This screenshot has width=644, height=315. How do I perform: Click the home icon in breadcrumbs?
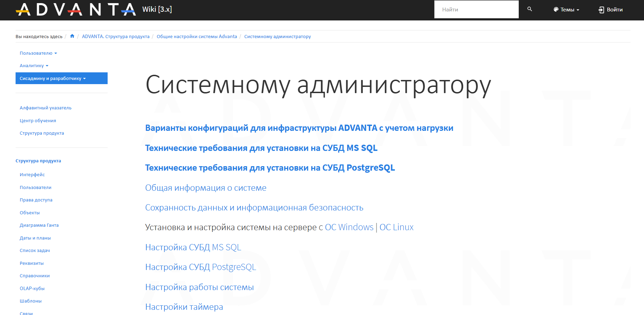click(x=72, y=36)
